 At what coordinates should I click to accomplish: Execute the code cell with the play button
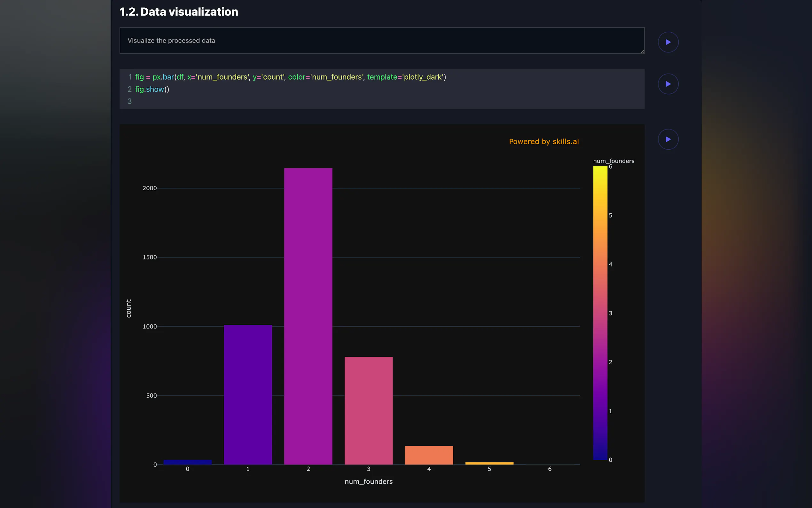(668, 84)
